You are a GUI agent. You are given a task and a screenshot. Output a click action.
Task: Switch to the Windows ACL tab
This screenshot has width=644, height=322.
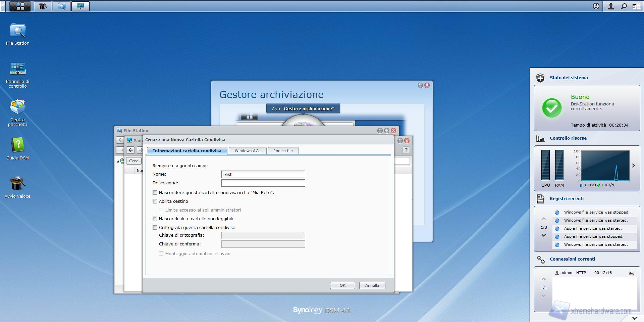point(248,151)
